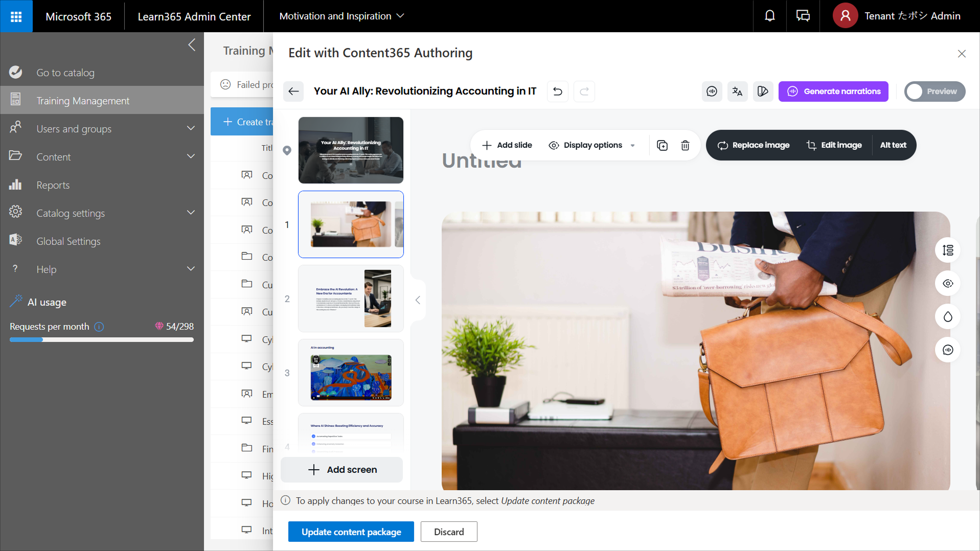
Task: Delete slide using trash icon
Action: coord(685,146)
